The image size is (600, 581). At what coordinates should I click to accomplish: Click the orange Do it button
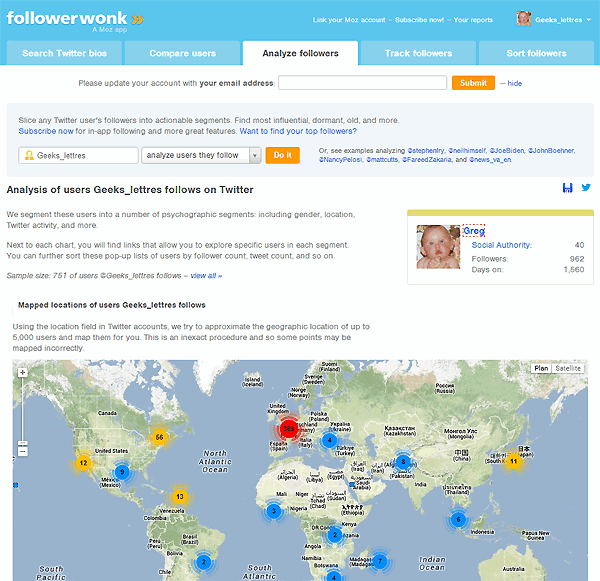282,155
